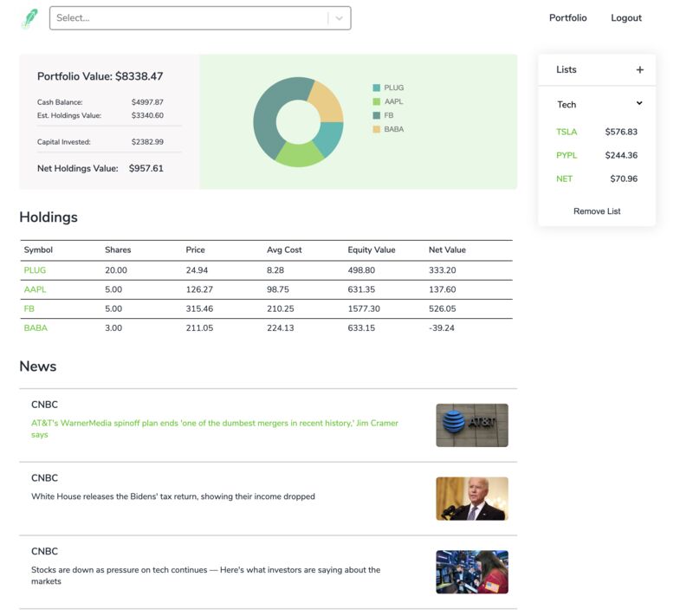The height and width of the screenshot is (616, 693).
Task: Click the Net Value column header
Action: click(x=447, y=250)
